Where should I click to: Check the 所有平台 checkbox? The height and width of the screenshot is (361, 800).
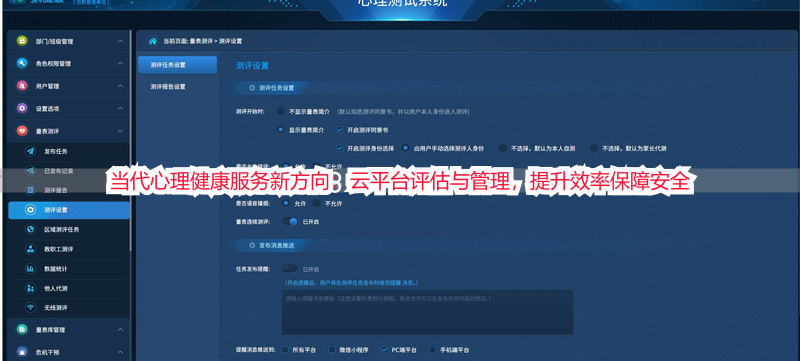tap(285, 350)
